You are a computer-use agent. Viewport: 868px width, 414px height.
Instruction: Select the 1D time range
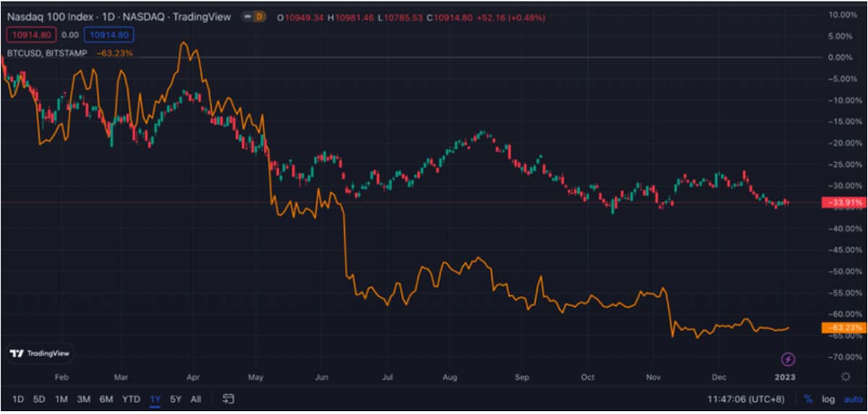pyautogui.click(x=19, y=399)
